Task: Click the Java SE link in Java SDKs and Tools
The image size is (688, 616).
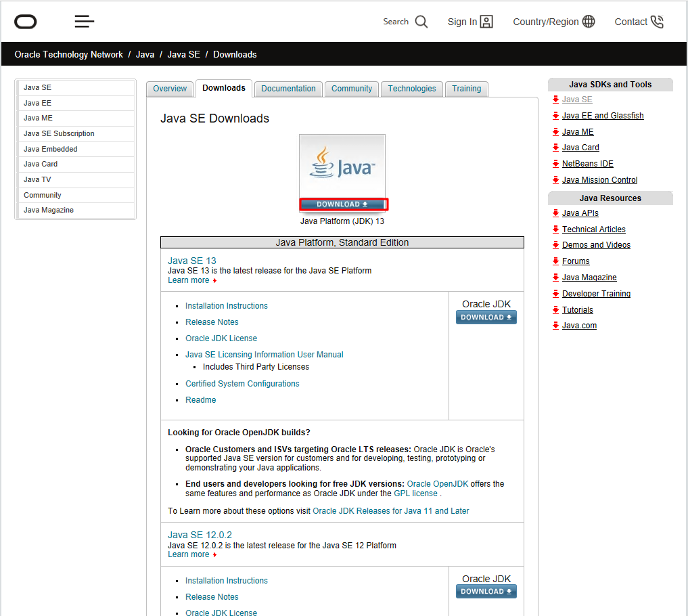Action: click(577, 100)
